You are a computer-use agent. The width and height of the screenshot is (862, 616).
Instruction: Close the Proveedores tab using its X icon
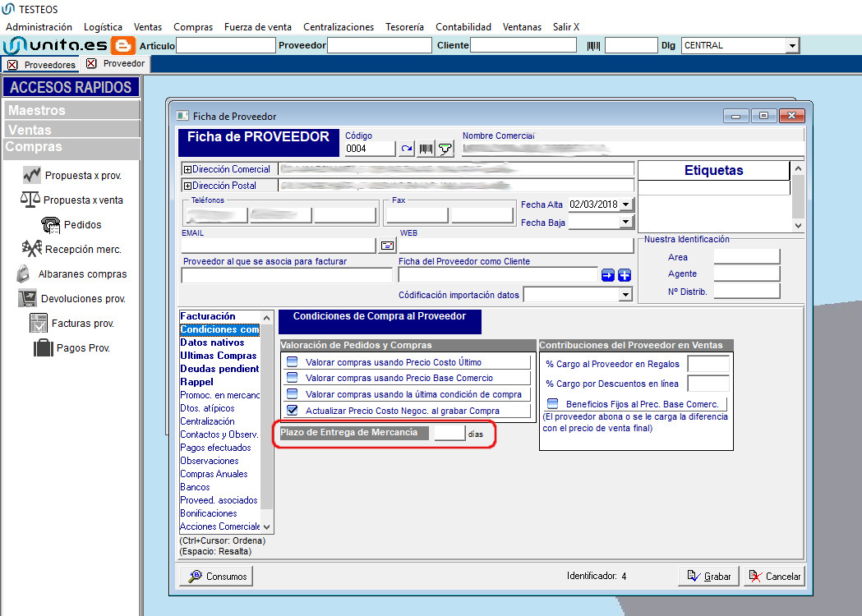[12, 65]
